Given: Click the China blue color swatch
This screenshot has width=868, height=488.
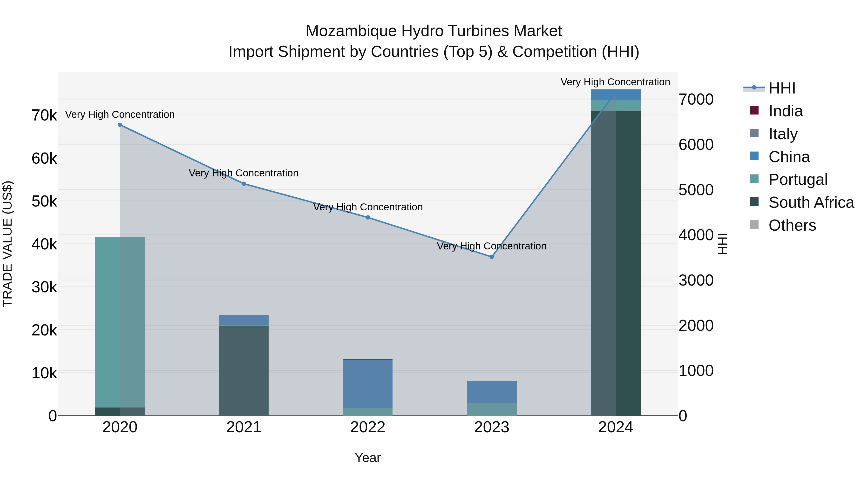Looking at the screenshot, I should [754, 156].
